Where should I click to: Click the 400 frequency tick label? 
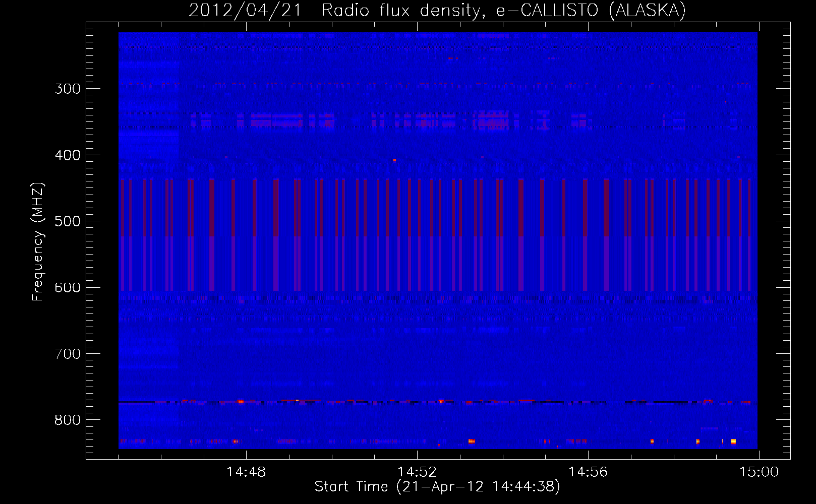[68, 155]
